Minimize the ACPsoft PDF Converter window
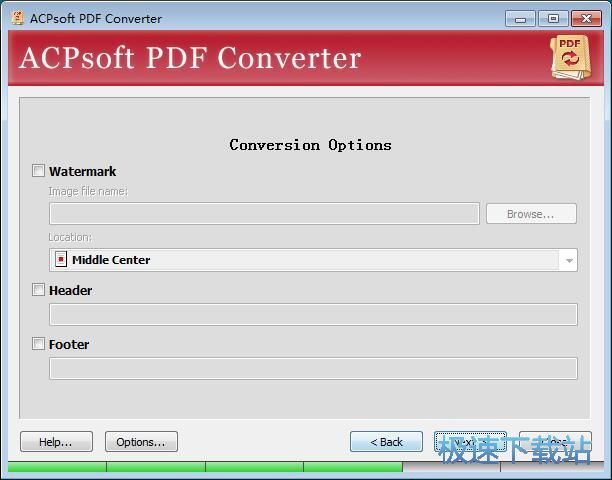This screenshot has width=612, height=480. pos(520,19)
